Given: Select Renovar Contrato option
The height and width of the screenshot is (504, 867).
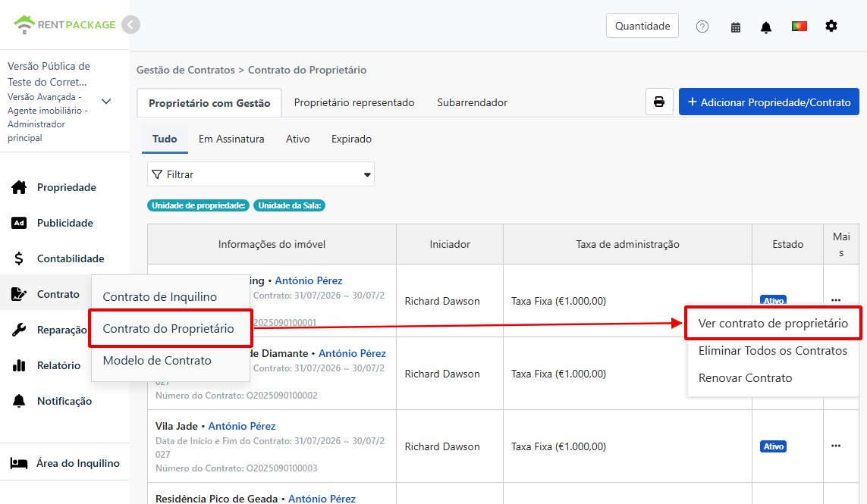Looking at the screenshot, I should tap(745, 378).
